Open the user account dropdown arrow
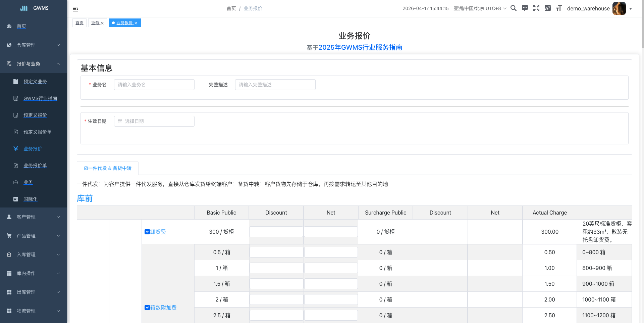Screen dimensions: 644x323 [631, 9]
